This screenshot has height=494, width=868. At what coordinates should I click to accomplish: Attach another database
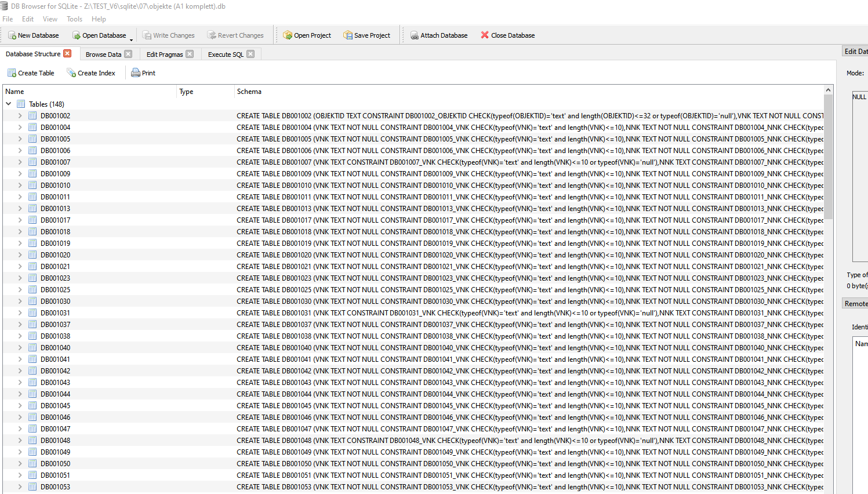(439, 35)
